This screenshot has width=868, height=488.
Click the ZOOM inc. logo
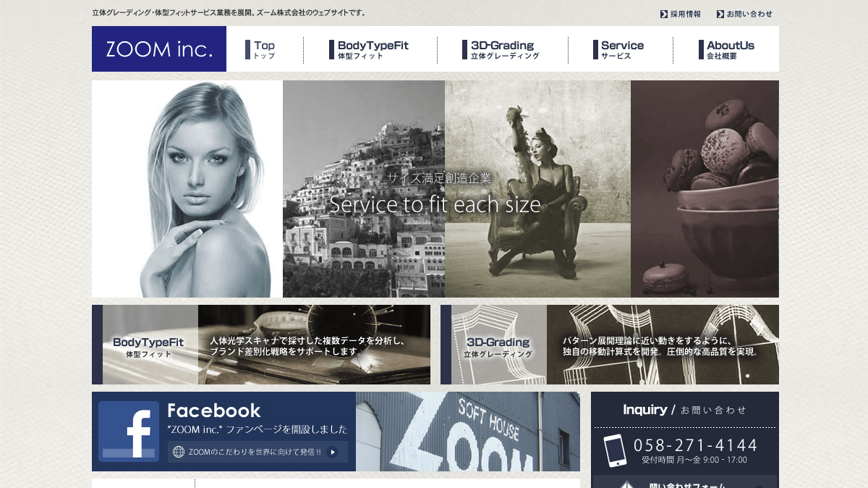point(159,49)
